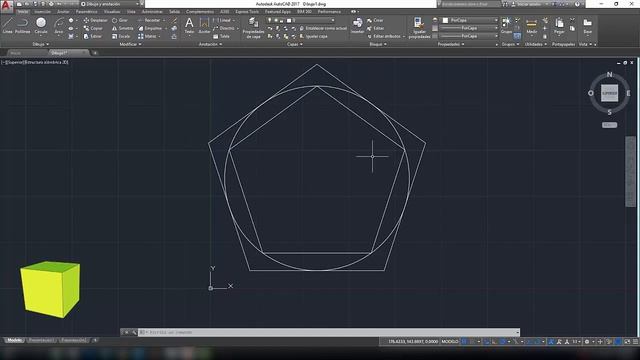This screenshot has height=360, width=640.
Task: Click Igualar capa button
Action: click(313, 36)
